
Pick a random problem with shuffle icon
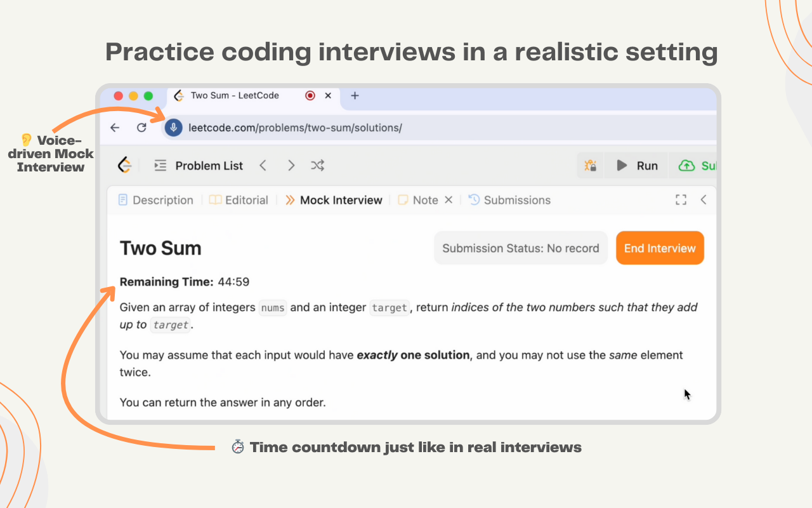pyautogui.click(x=318, y=166)
